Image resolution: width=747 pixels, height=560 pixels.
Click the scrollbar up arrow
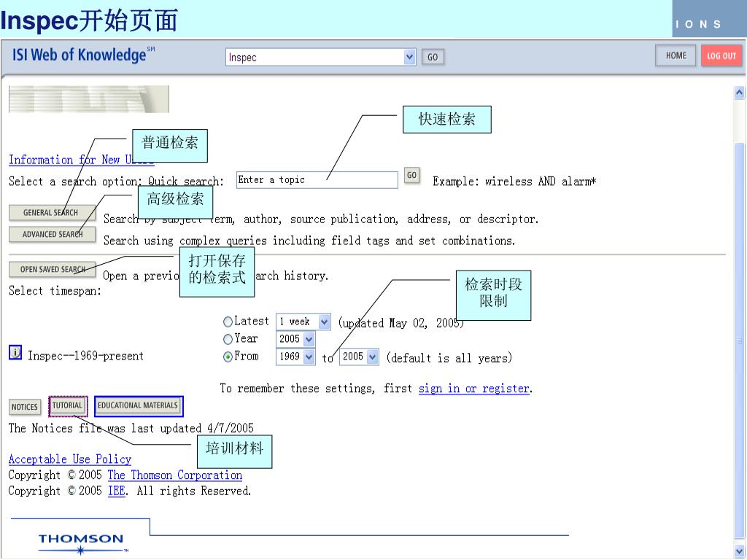739,92
